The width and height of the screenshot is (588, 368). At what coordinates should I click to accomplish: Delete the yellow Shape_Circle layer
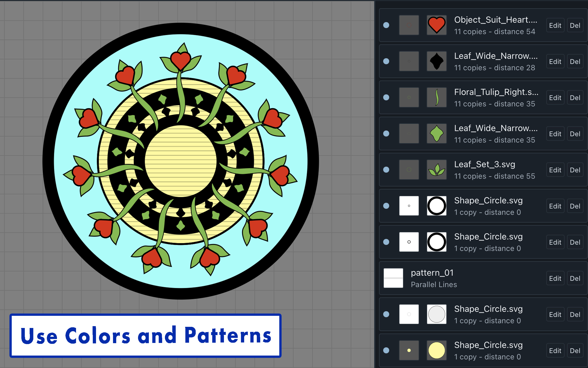[x=575, y=351]
